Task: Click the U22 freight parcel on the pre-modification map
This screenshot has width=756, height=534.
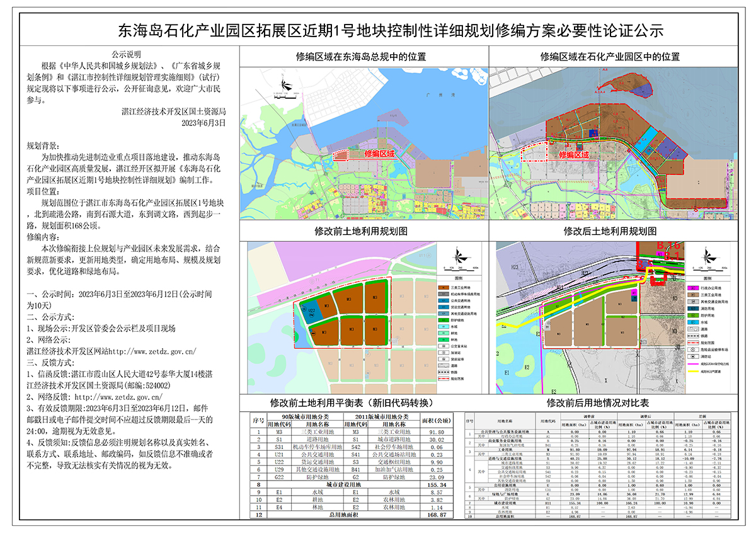Action: [x=311, y=310]
